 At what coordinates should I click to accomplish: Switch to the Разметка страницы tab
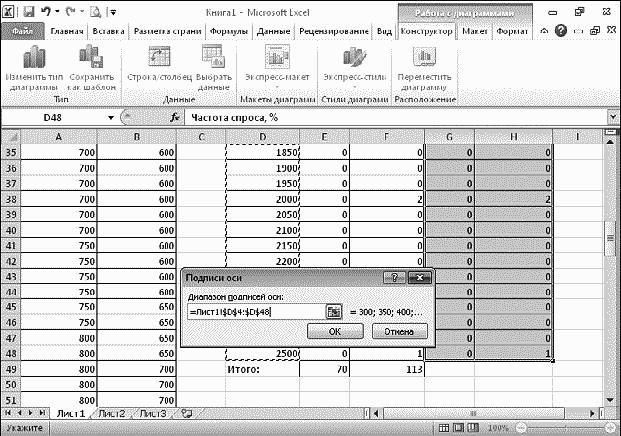click(x=168, y=31)
